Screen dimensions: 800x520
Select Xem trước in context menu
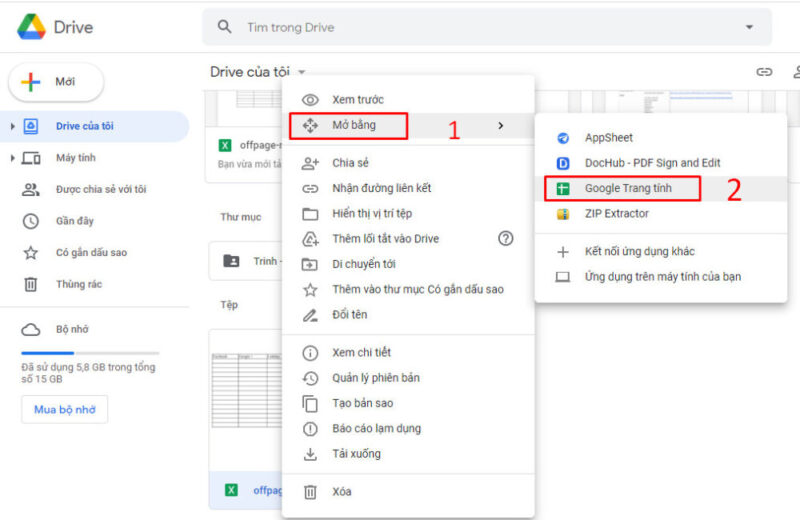click(408, 100)
